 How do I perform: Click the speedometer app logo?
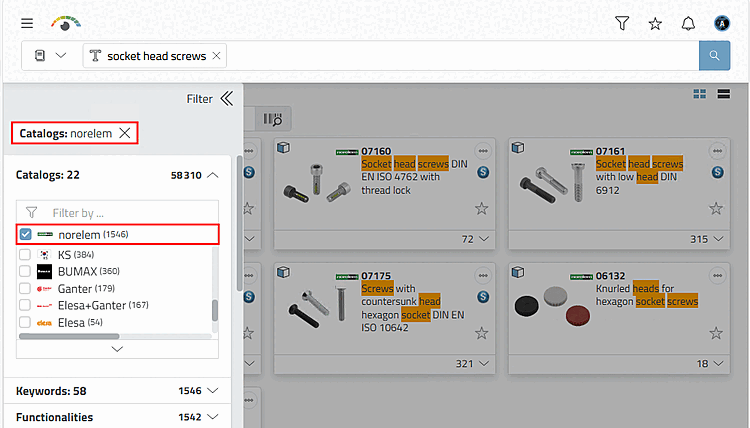66,23
